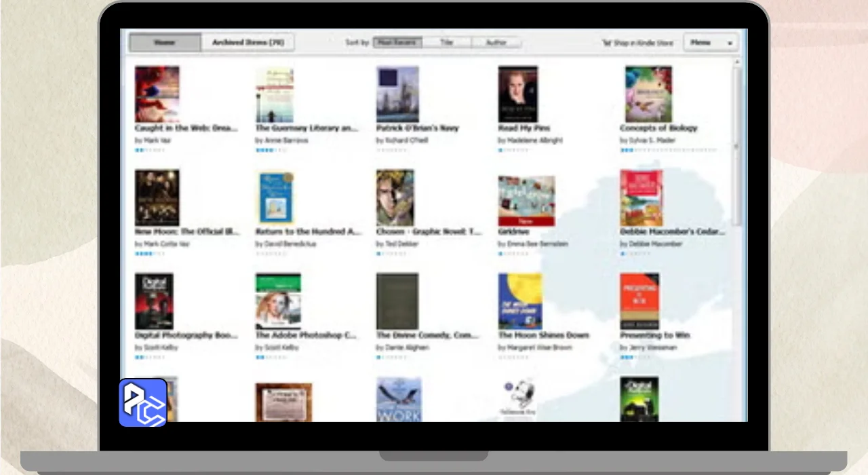This screenshot has width=868, height=475.
Task: Open the Archived Items (78) tab
Action: [248, 42]
